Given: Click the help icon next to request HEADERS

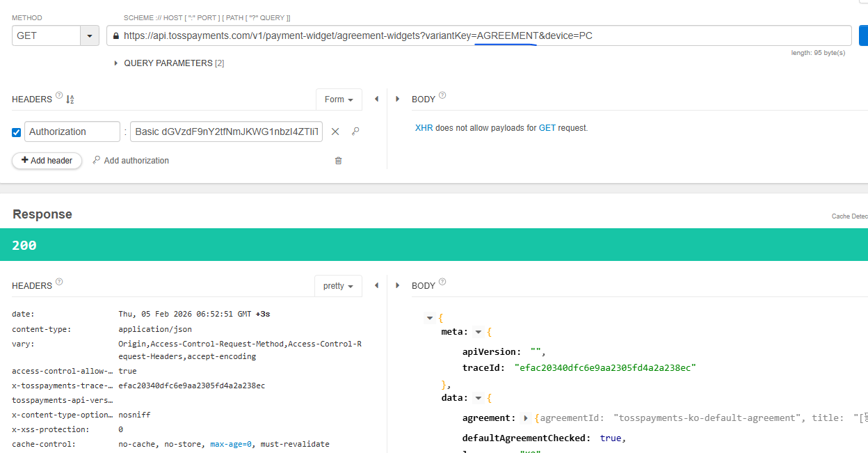Looking at the screenshot, I should click(58, 96).
